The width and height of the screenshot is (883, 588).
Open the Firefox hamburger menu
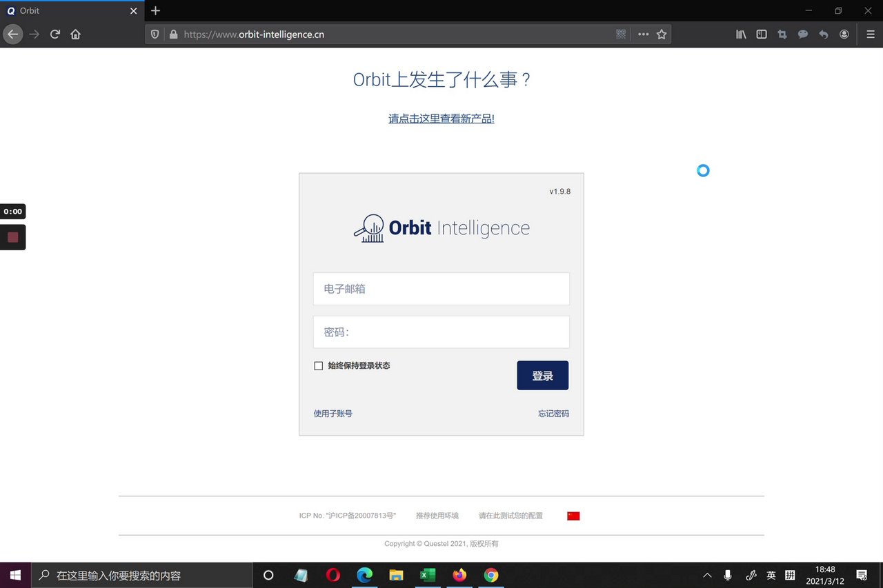(870, 34)
